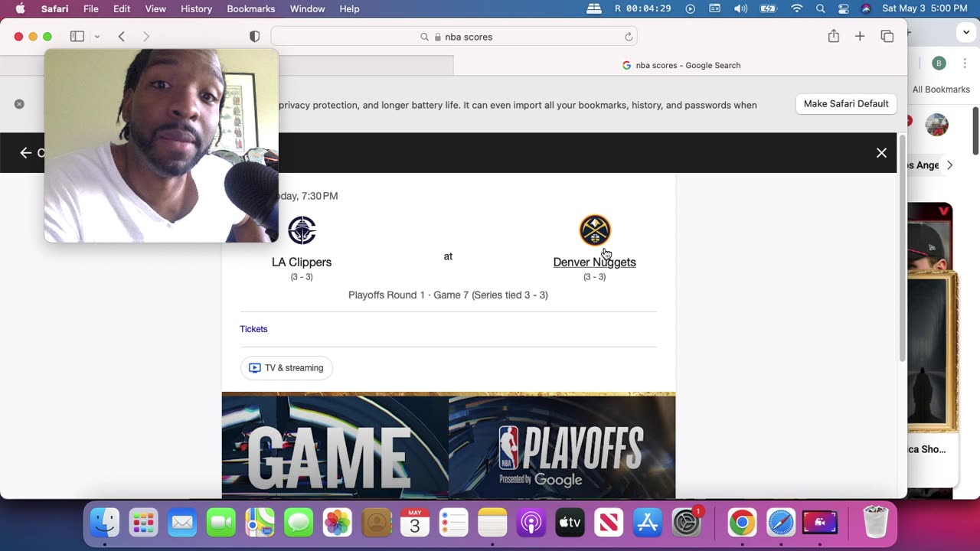
Task: Open the Apple menu
Action: [20, 9]
